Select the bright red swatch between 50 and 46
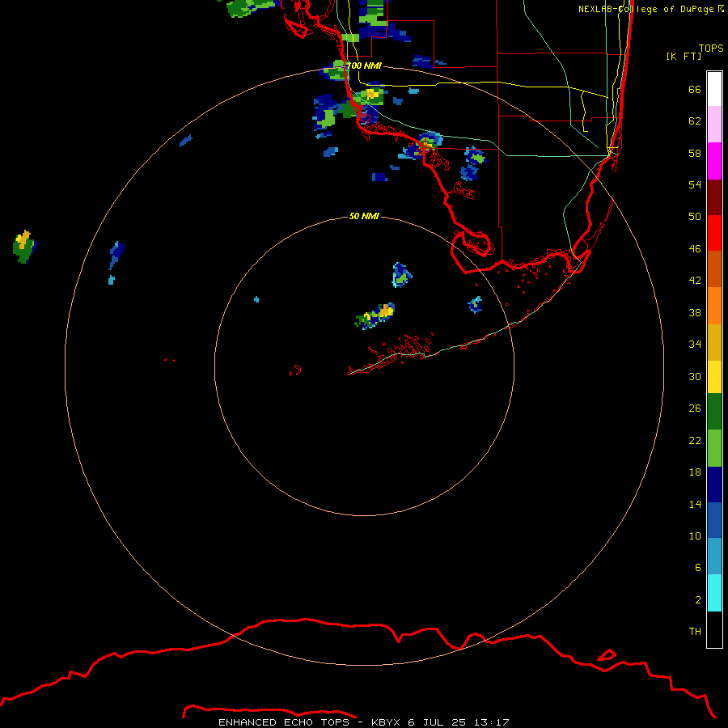728x728 pixels. 714,233
